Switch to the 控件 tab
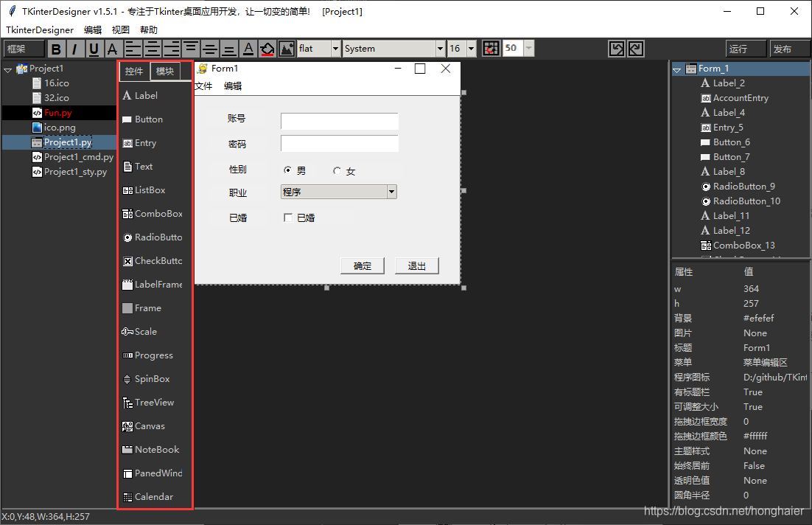This screenshot has width=812, height=525. (134, 71)
